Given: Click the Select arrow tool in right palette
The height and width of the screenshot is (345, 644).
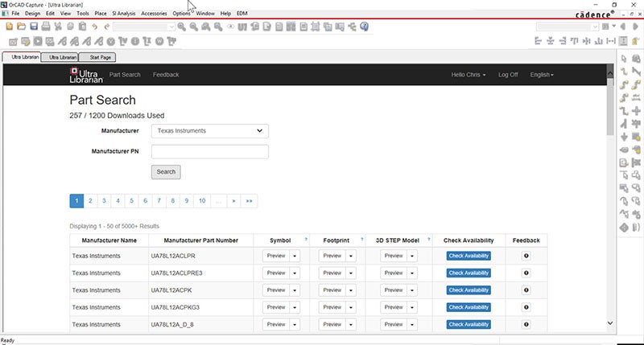Looking at the screenshot, I should click(624, 59).
